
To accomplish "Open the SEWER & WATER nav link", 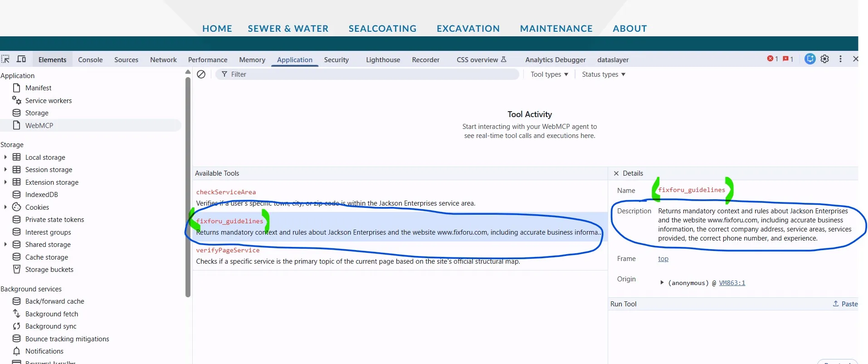I will [288, 29].
